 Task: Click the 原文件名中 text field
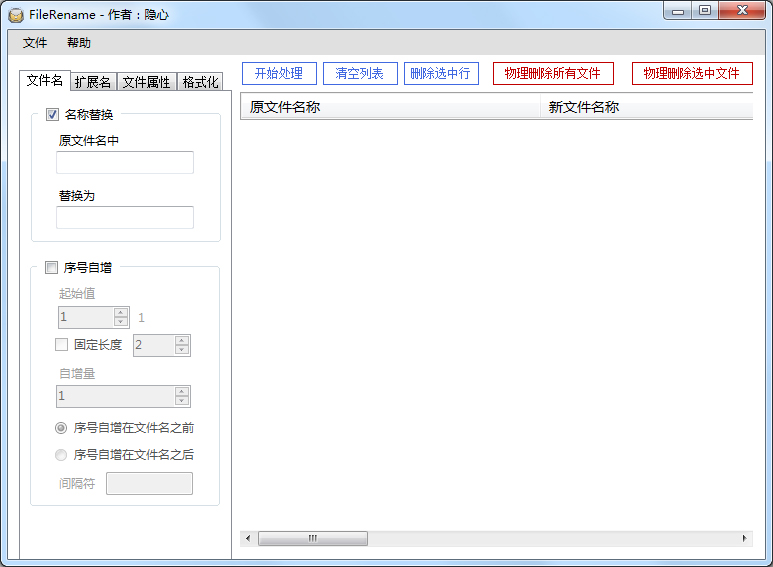(x=125, y=162)
